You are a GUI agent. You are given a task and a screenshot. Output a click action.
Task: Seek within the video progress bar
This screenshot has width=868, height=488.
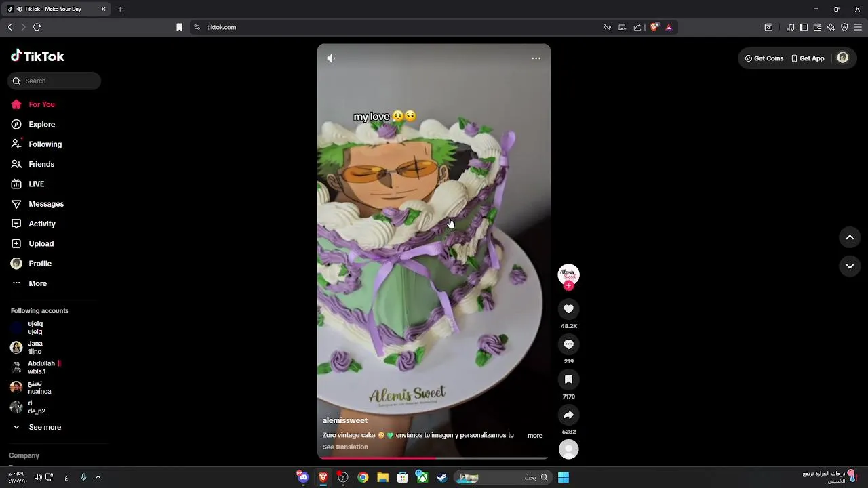434,458
